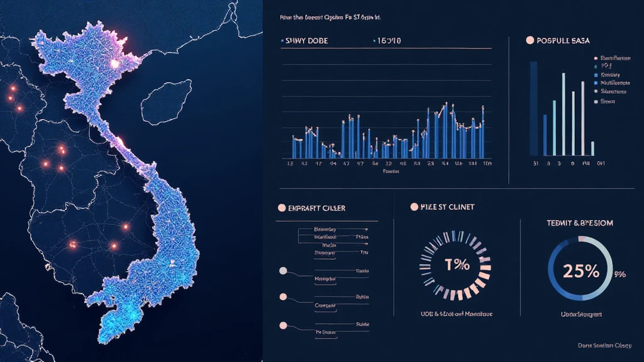
Task: Expand the bottom tree item entry
Action: tap(325, 331)
